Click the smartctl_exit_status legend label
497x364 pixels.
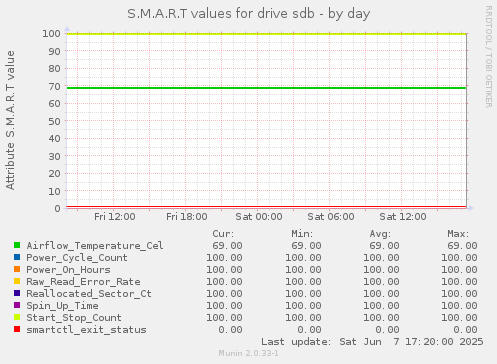pos(86,330)
